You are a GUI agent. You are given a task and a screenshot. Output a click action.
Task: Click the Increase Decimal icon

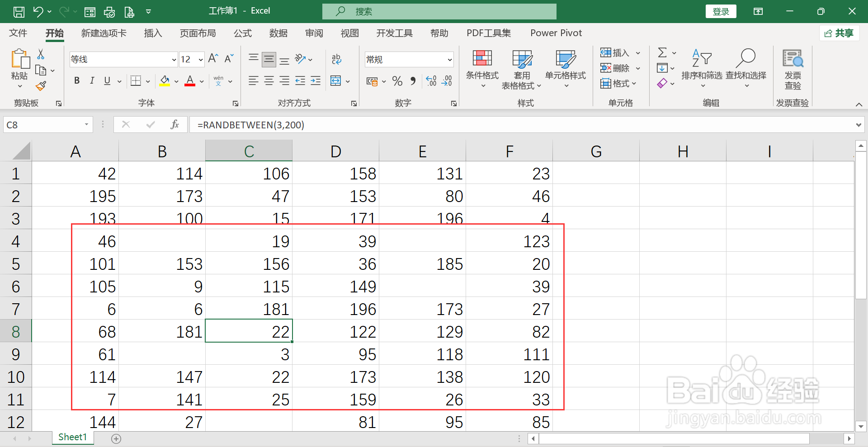point(431,81)
